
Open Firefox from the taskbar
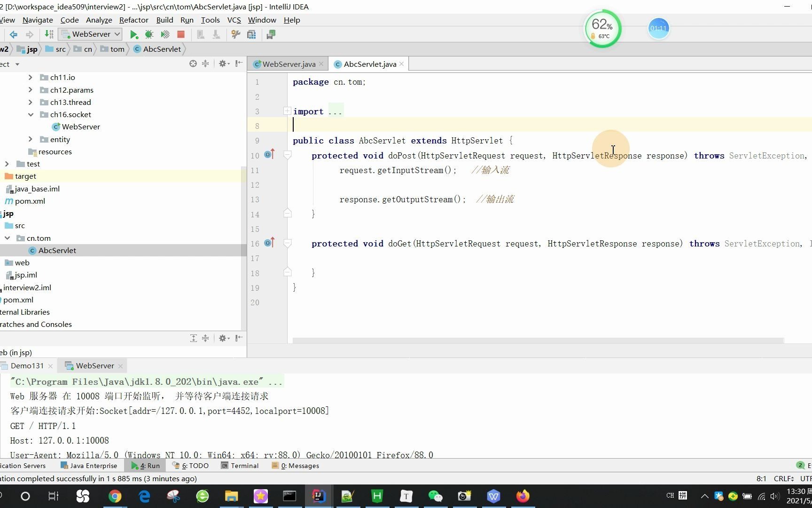523,496
